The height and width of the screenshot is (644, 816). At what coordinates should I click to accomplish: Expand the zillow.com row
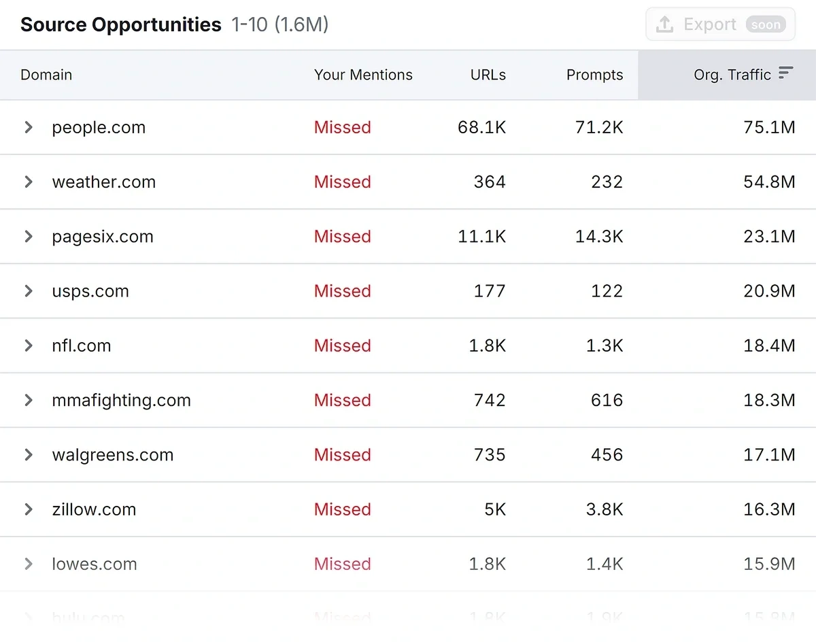[x=27, y=509]
